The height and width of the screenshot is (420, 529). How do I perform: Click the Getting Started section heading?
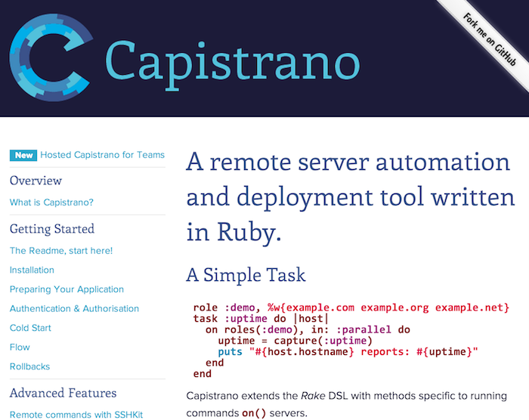tap(52, 229)
